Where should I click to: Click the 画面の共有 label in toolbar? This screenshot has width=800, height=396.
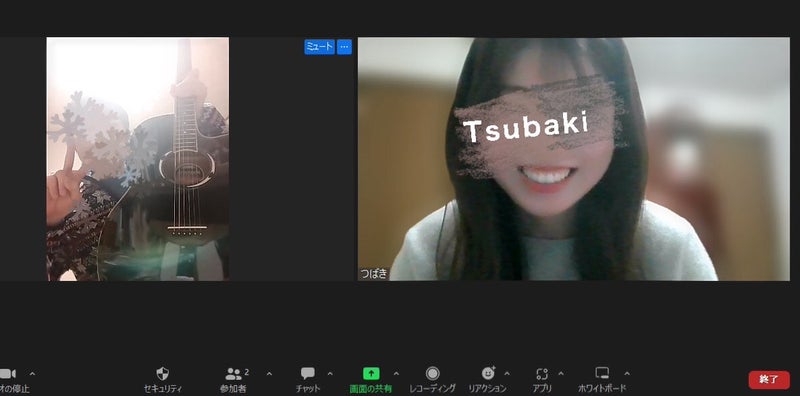pyautogui.click(x=371, y=389)
